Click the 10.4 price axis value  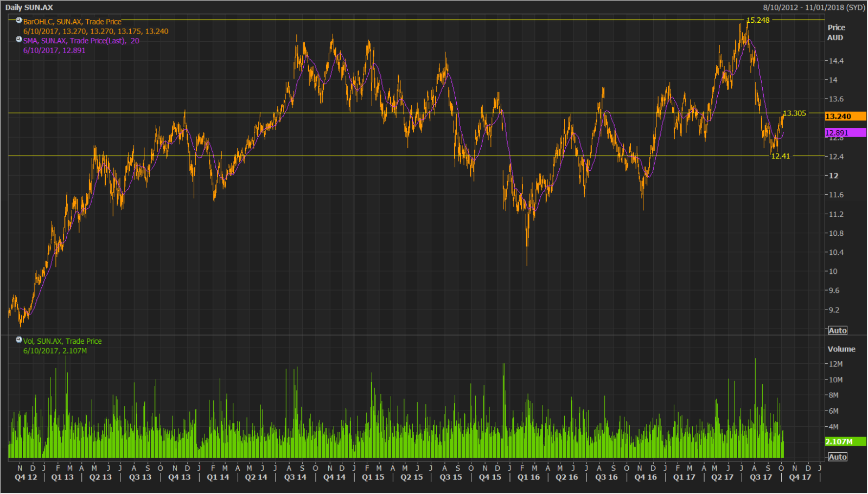click(x=836, y=252)
